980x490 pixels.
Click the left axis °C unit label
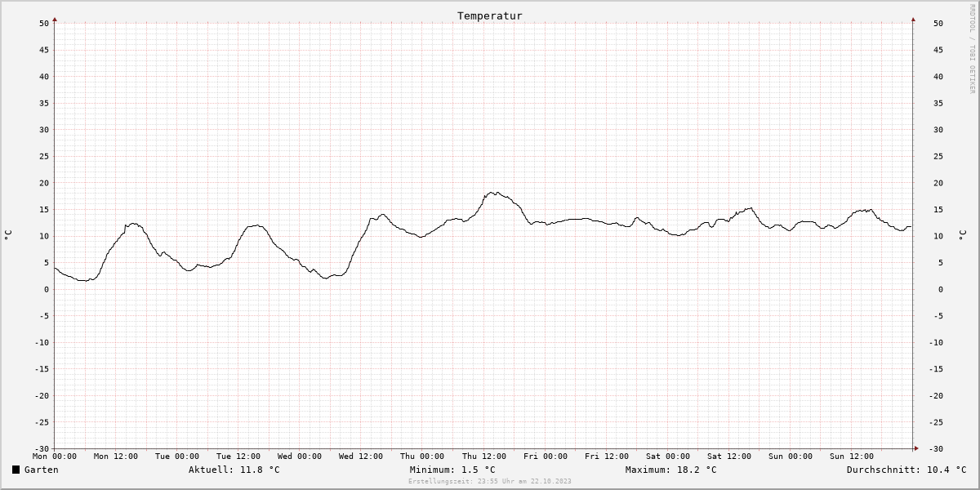[8, 235]
